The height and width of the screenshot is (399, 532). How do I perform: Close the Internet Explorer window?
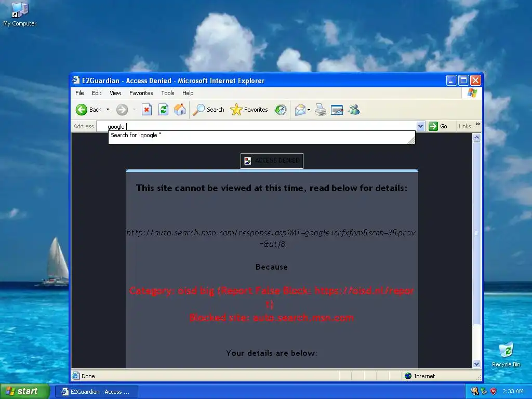click(x=476, y=81)
